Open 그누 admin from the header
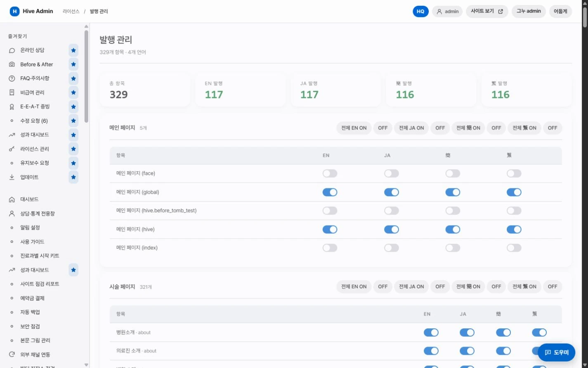This screenshot has width=588, height=368. [x=529, y=12]
